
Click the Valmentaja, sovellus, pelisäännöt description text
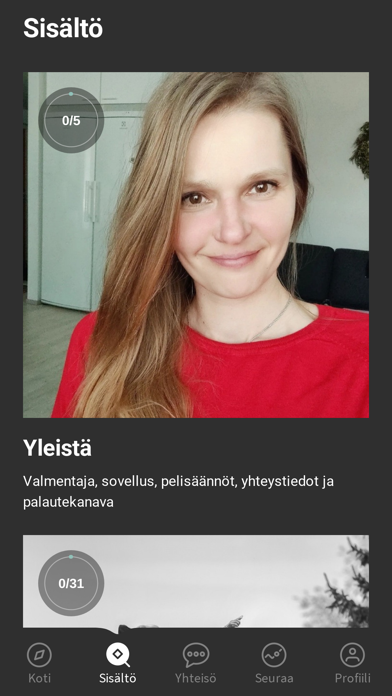tap(178, 492)
